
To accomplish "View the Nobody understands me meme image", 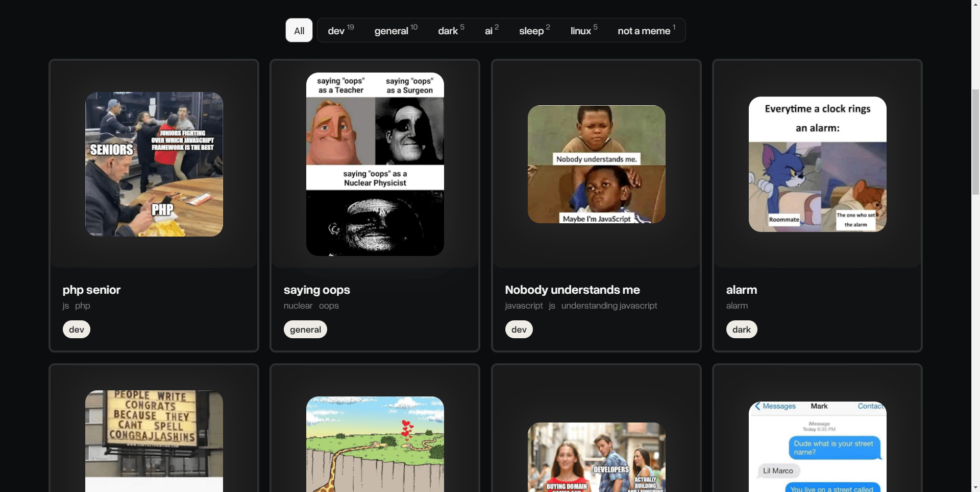I will [x=596, y=164].
